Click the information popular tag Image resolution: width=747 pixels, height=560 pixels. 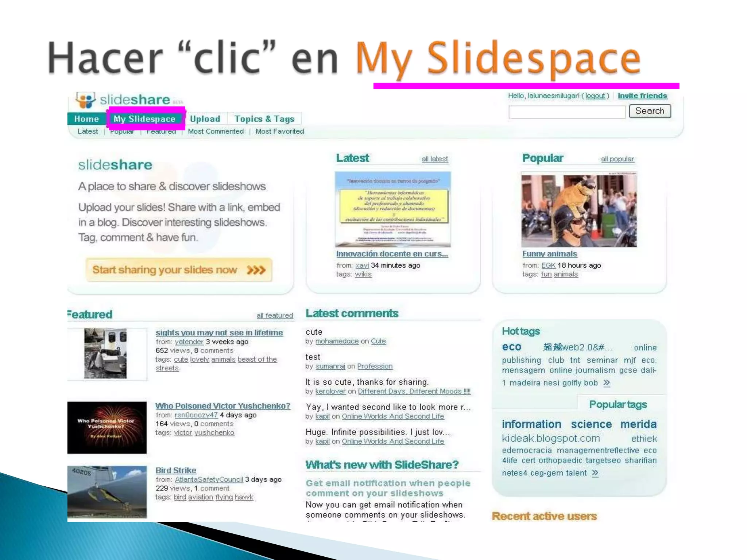531,424
